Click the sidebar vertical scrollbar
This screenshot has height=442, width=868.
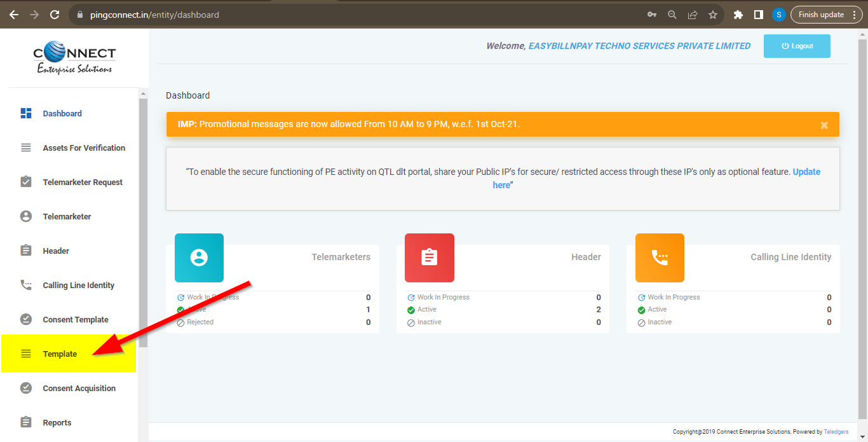[143, 223]
